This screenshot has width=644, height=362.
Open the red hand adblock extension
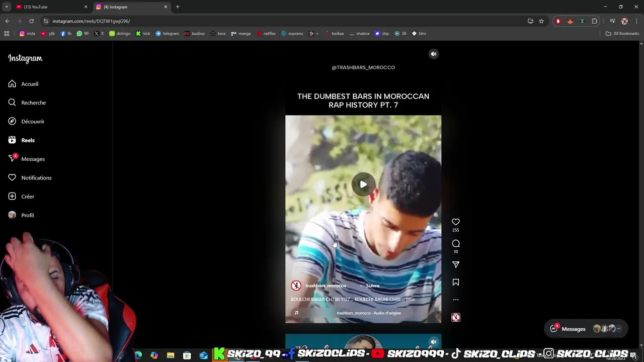point(558,21)
